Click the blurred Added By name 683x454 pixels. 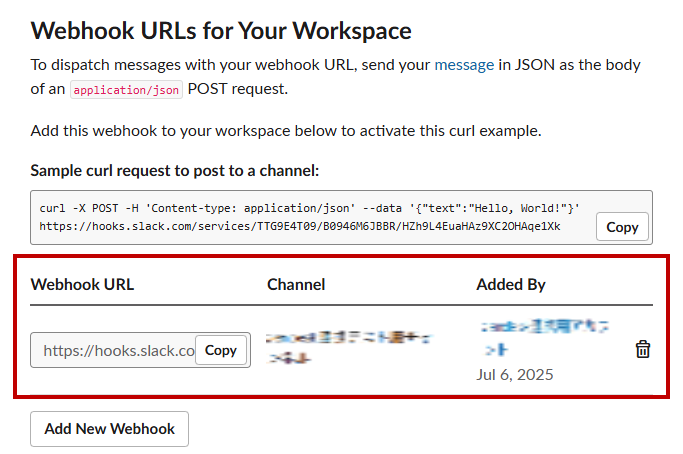click(x=544, y=339)
